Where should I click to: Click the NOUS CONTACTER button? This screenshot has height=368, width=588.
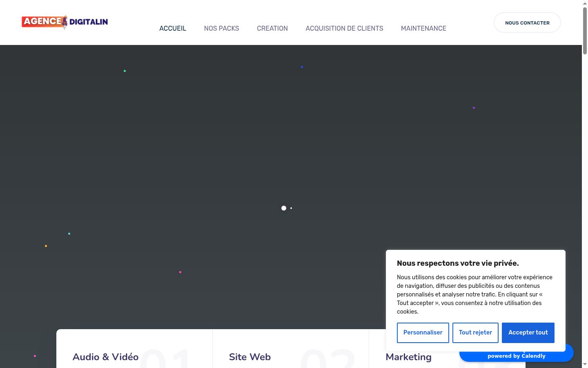(527, 22)
